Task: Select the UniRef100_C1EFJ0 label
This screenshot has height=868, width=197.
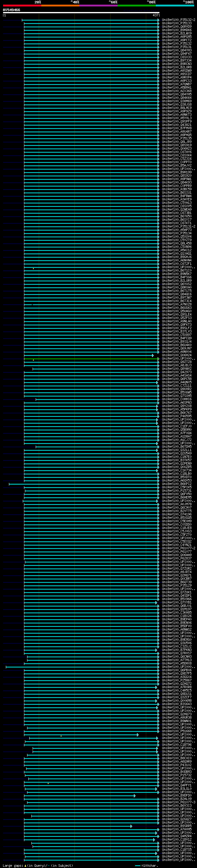Action: [177, 426]
